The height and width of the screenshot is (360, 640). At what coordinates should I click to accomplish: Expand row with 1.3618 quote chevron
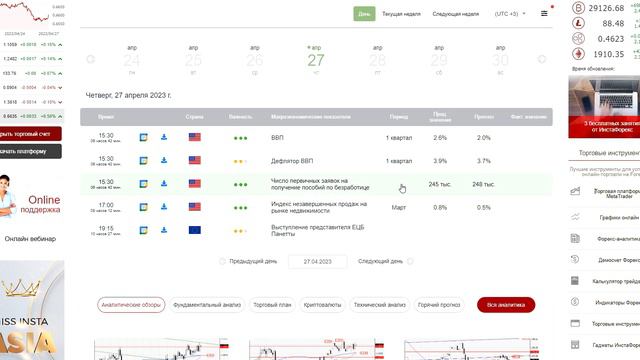60,102
